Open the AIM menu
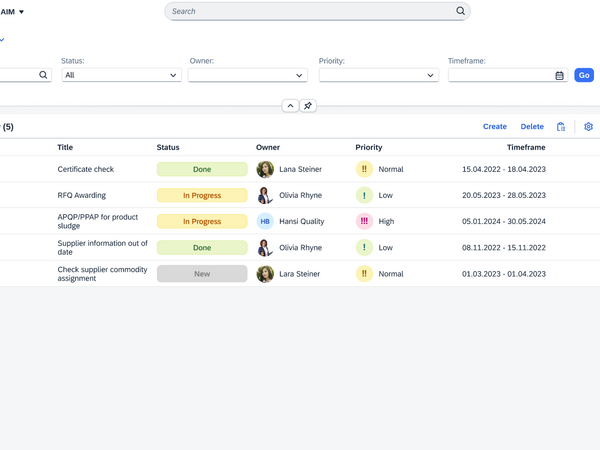This screenshot has width=600, height=450. 12,12
